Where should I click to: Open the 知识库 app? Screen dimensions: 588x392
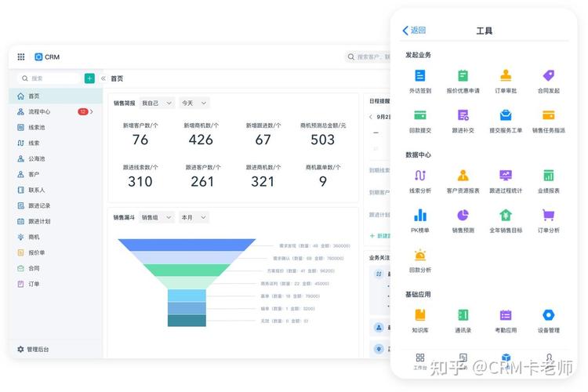(420, 321)
